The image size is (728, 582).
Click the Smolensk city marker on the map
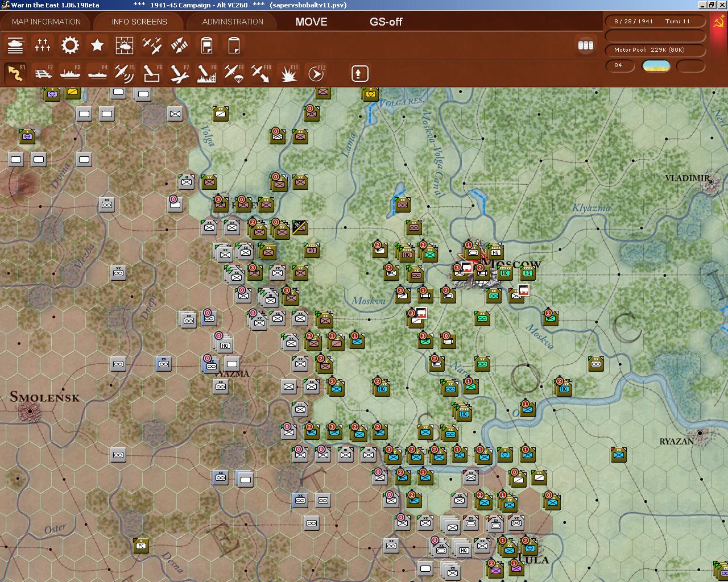(x=30, y=411)
